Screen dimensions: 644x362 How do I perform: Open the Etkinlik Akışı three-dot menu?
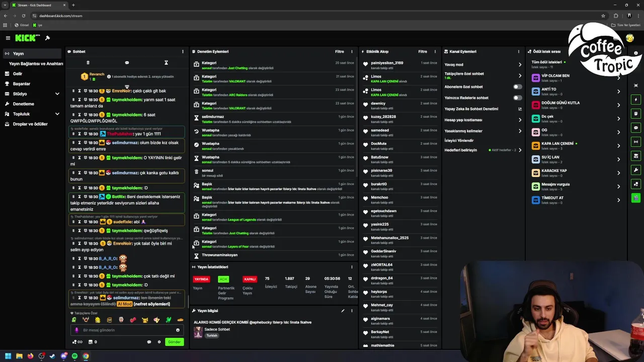click(x=435, y=51)
